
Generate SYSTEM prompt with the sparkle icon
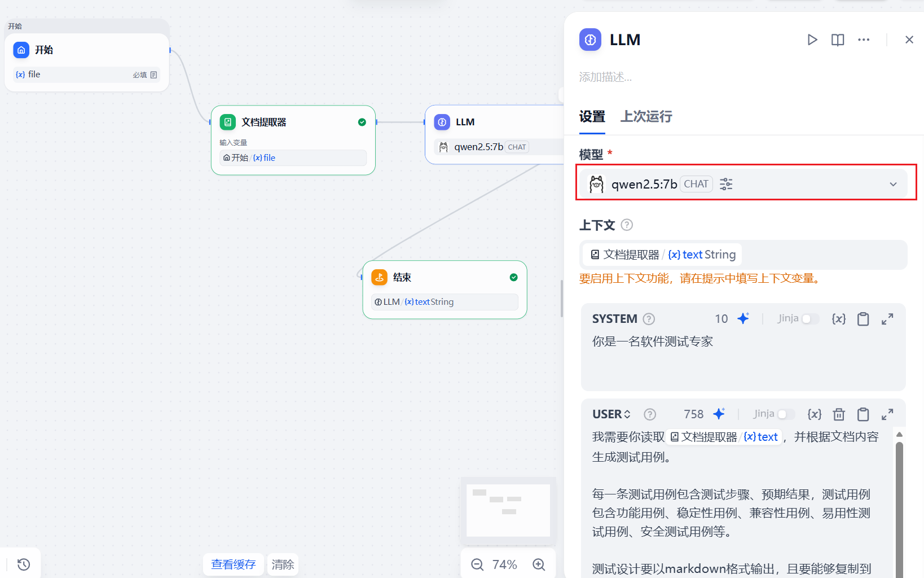(743, 318)
